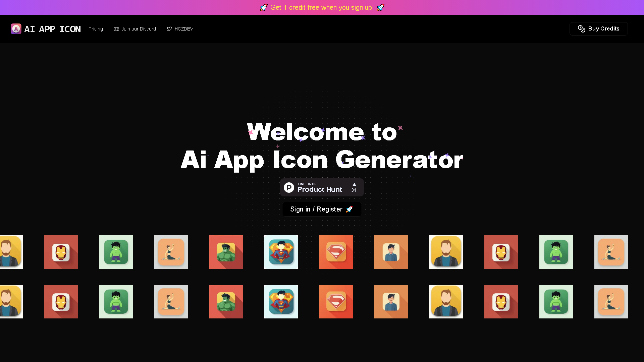Select the leftmost chibi Hulk icon in top row
The width and height of the screenshot is (644, 362).
116,252
